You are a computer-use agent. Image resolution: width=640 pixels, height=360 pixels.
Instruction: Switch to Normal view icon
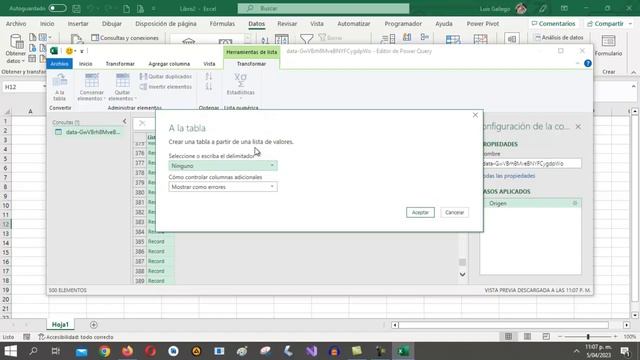tap(508, 337)
